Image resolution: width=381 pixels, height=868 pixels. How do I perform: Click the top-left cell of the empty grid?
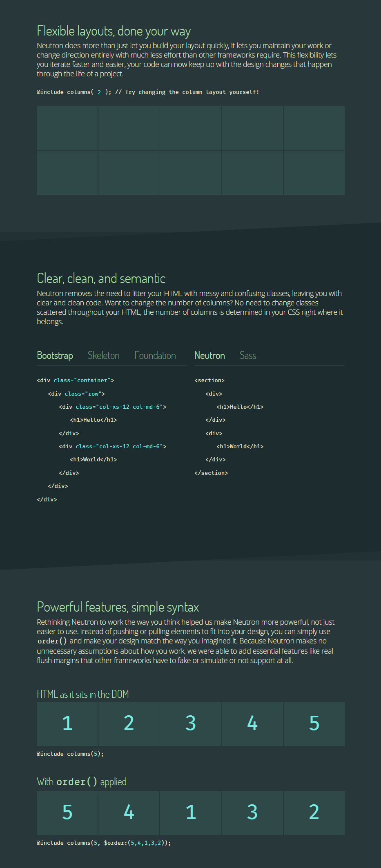tap(67, 128)
